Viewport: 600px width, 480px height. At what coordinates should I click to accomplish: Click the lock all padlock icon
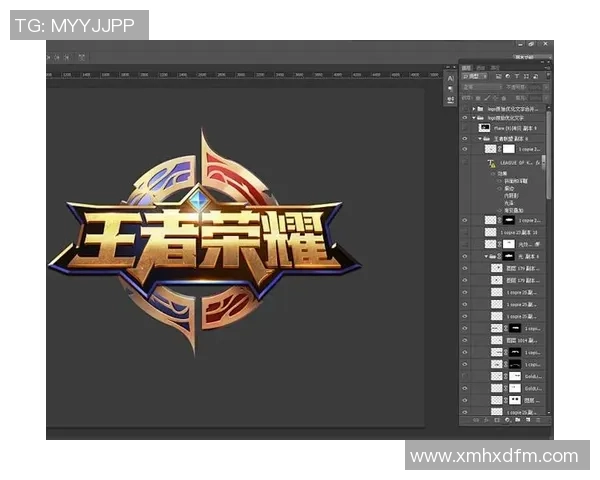pyautogui.click(x=504, y=98)
